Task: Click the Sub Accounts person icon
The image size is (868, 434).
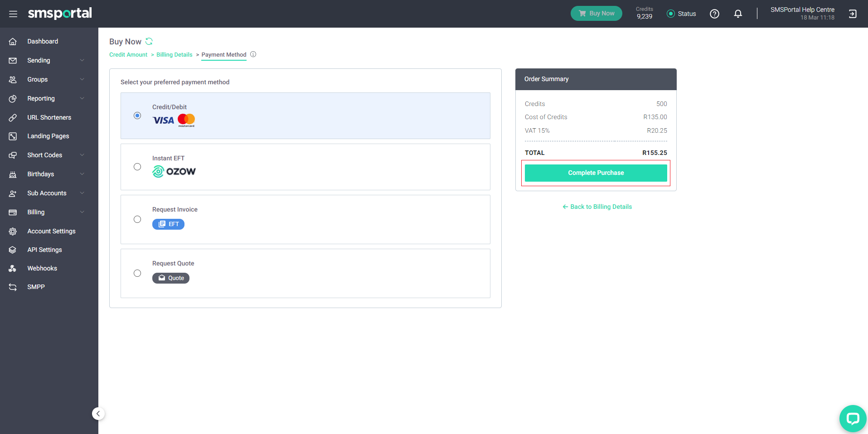Action: 13,193
